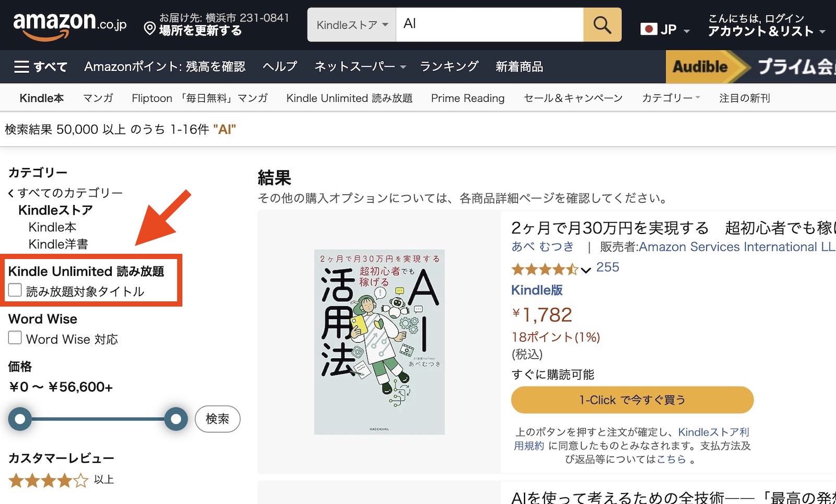Expand the アカウント&リスト dropdown
The image size is (836, 504).
pos(766,31)
